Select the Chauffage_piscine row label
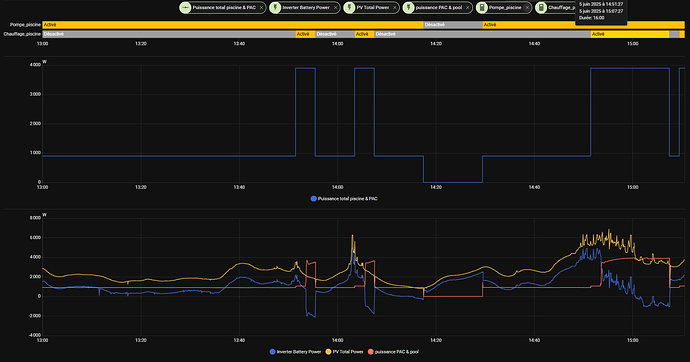Screen dimensions: 690x362 22,34
